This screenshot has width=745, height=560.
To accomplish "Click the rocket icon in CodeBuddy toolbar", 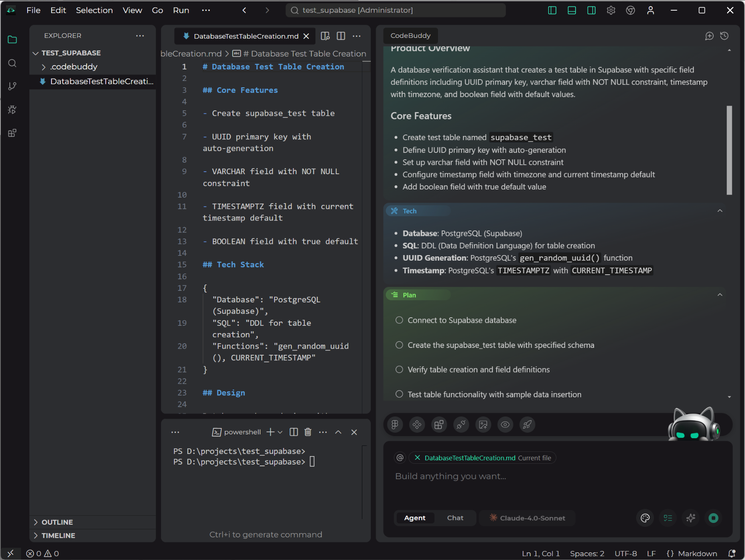I will (x=527, y=425).
